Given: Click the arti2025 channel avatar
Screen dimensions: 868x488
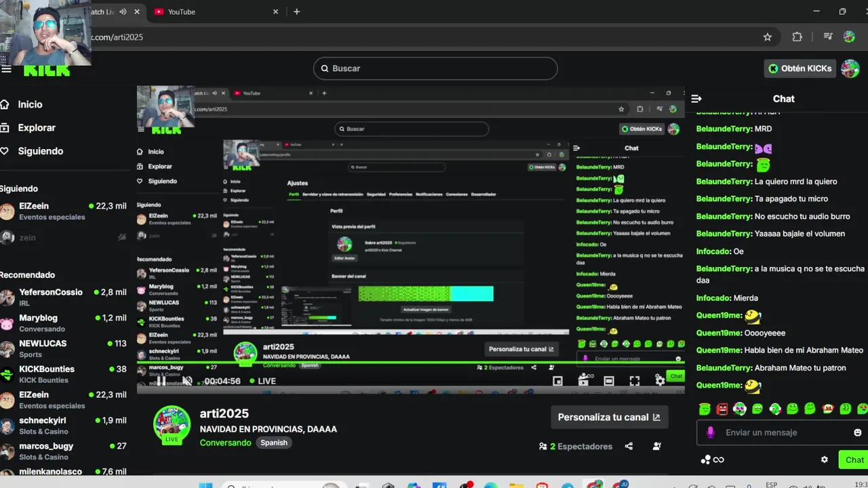Looking at the screenshot, I should [x=172, y=424].
